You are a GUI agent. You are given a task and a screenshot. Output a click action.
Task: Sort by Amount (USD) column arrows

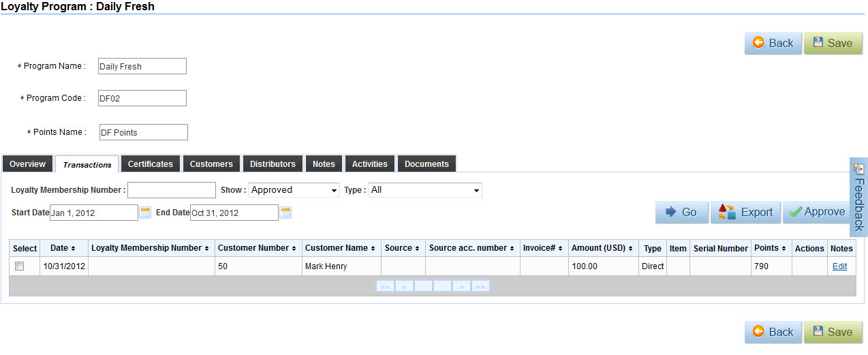click(631, 249)
